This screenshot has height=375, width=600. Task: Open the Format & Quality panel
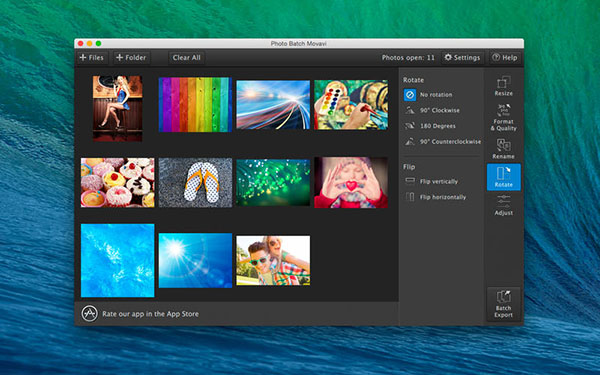[504, 117]
